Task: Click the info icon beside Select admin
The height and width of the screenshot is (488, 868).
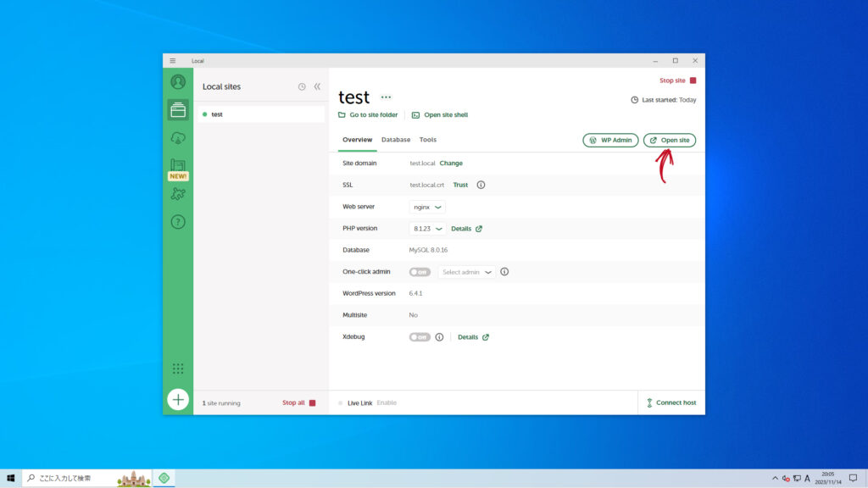Action: [504, 272]
